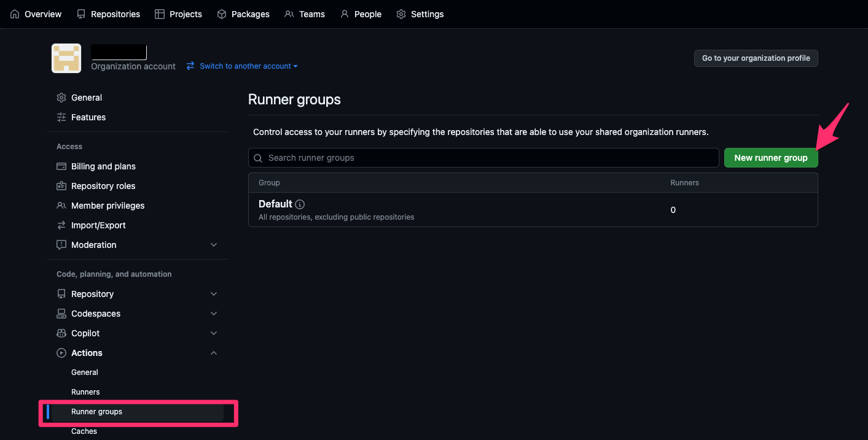Select Runner groups in sidebar
This screenshot has width=868, height=440.
(x=96, y=412)
